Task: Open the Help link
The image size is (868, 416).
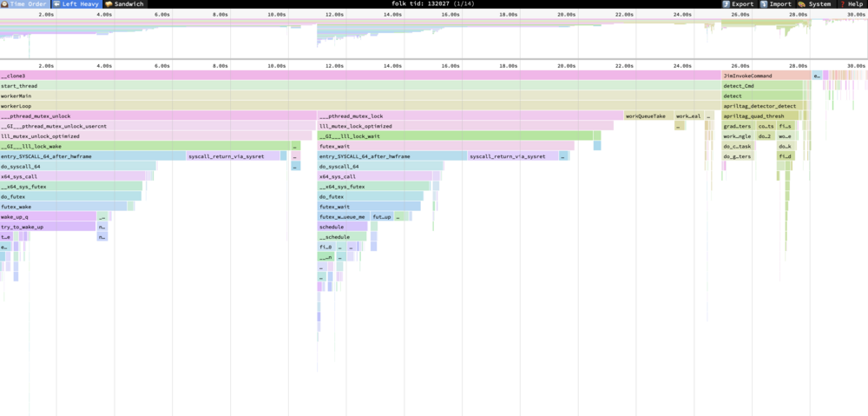Action: (x=851, y=3)
